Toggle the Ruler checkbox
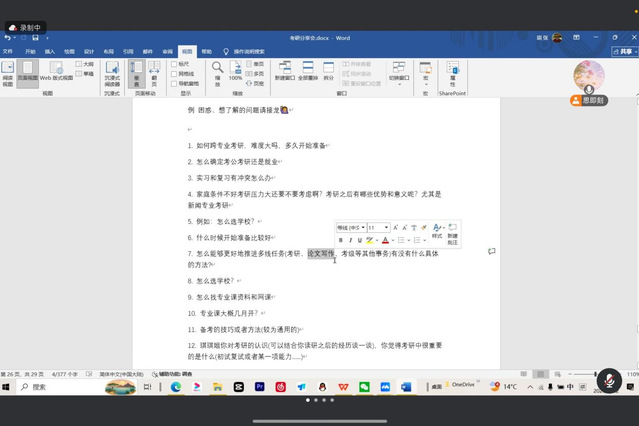The height and width of the screenshot is (426, 639). (x=172, y=63)
